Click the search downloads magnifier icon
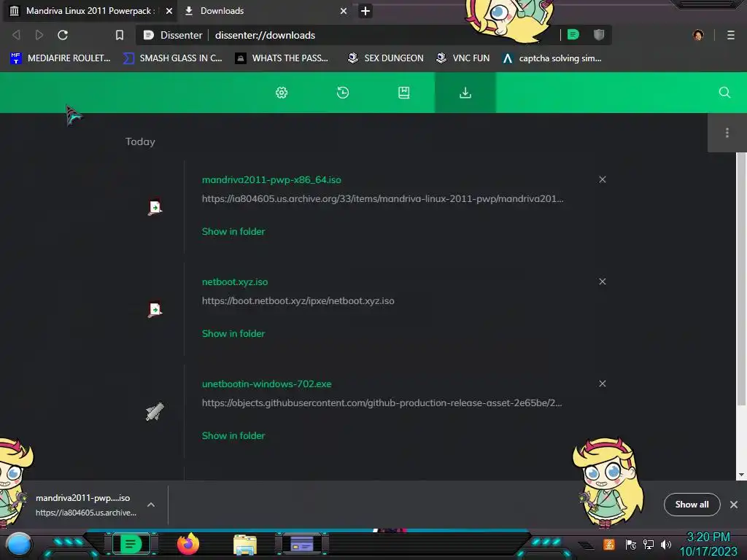 click(724, 93)
